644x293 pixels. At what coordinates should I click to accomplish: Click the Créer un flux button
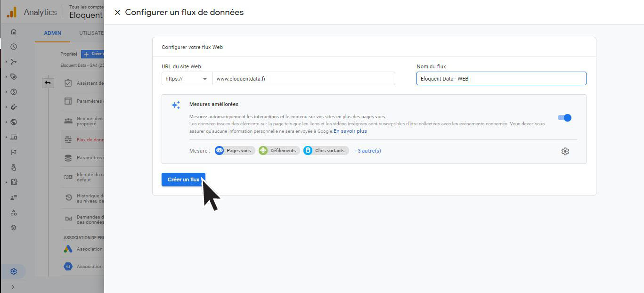183,179
